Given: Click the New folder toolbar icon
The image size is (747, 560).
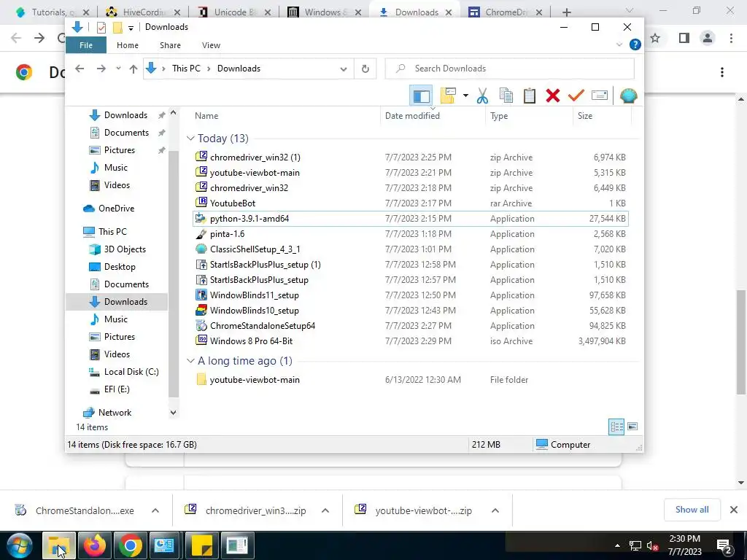Looking at the screenshot, I should (448, 96).
